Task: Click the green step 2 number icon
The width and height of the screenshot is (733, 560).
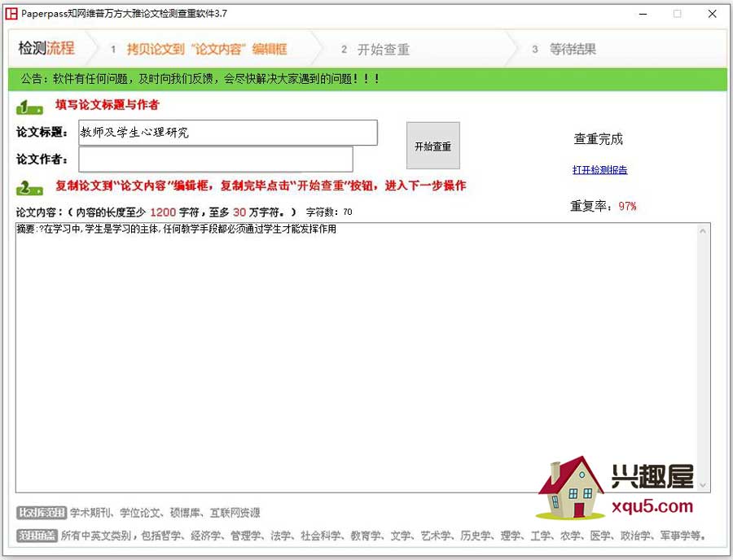Action: [29, 188]
